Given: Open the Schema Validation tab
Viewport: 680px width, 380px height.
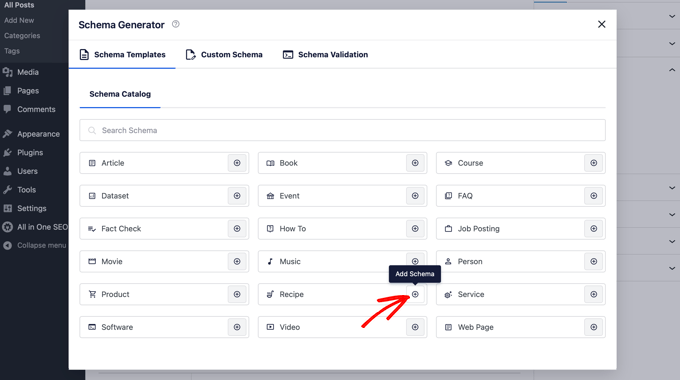Looking at the screenshot, I should coord(325,55).
